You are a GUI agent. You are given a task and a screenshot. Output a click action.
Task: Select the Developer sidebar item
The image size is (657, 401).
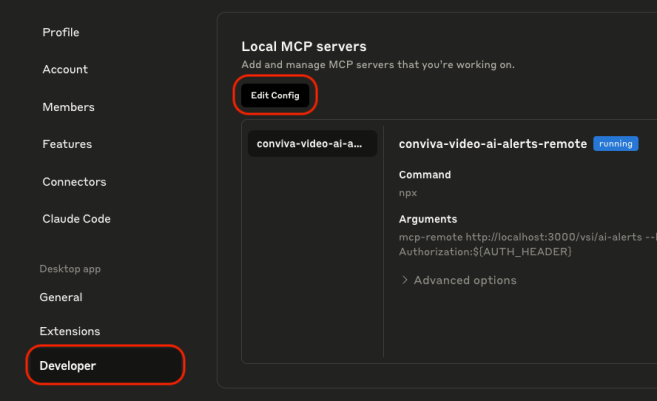tap(68, 366)
